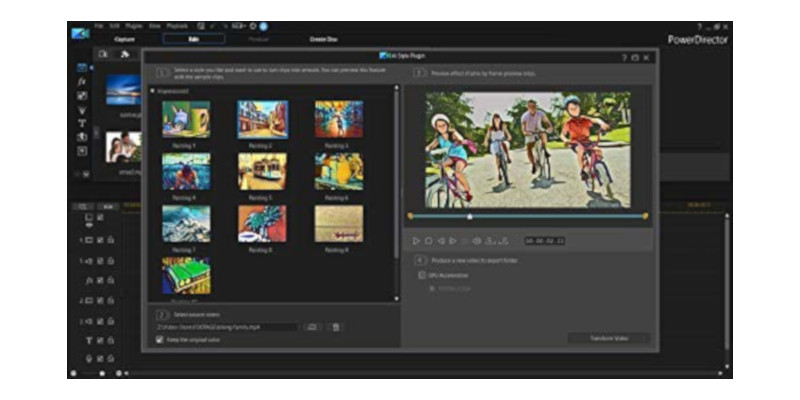Switch to the Produce module tab
800x400 pixels.
(x=259, y=39)
